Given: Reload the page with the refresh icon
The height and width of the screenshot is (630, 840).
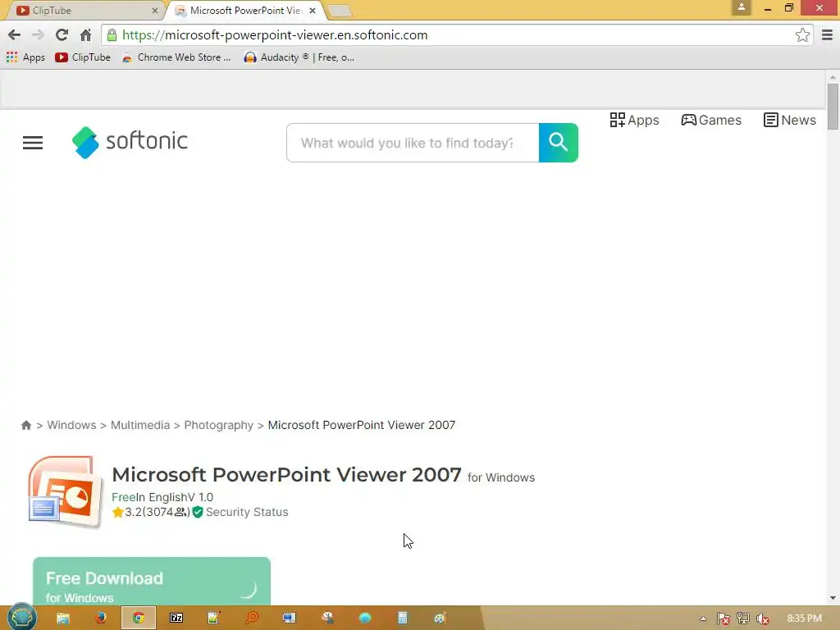Looking at the screenshot, I should (62, 35).
